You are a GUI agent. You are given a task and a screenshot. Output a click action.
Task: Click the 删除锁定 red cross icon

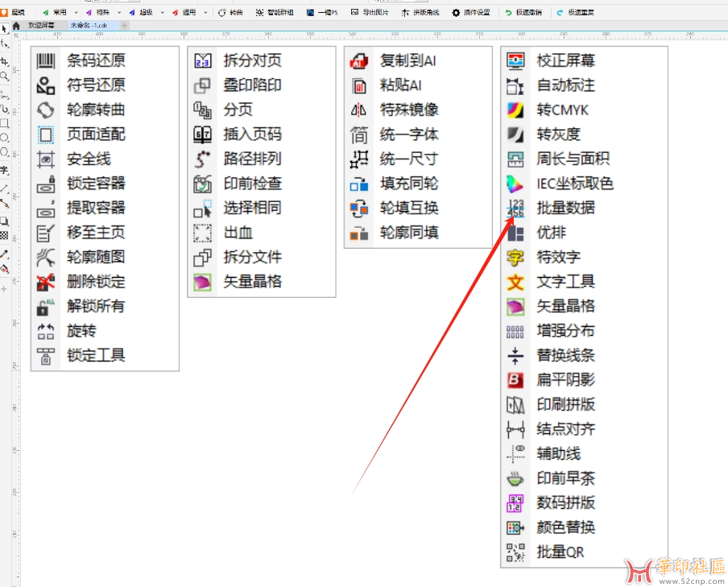pos(45,282)
